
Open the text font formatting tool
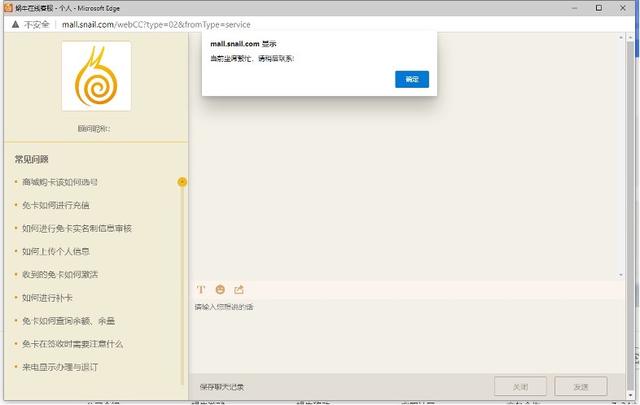(201, 289)
